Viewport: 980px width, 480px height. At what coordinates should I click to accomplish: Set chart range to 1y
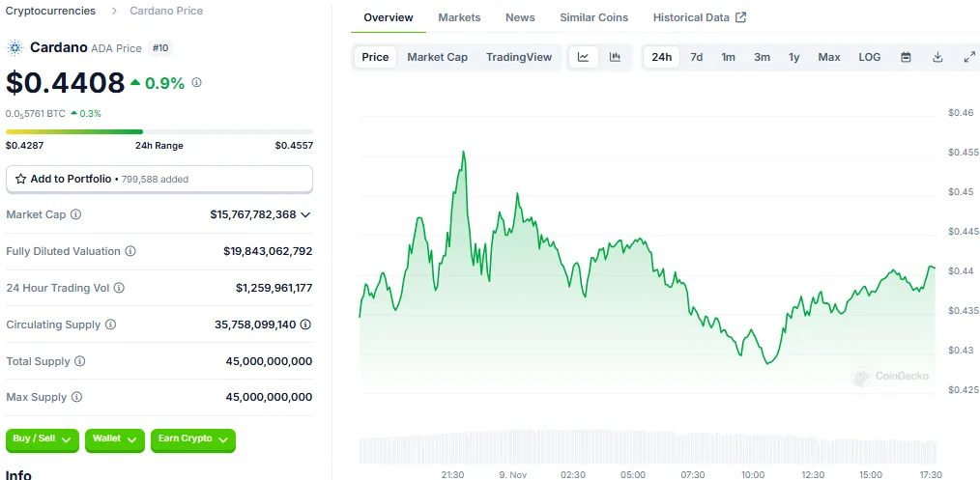tap(793, 57)
